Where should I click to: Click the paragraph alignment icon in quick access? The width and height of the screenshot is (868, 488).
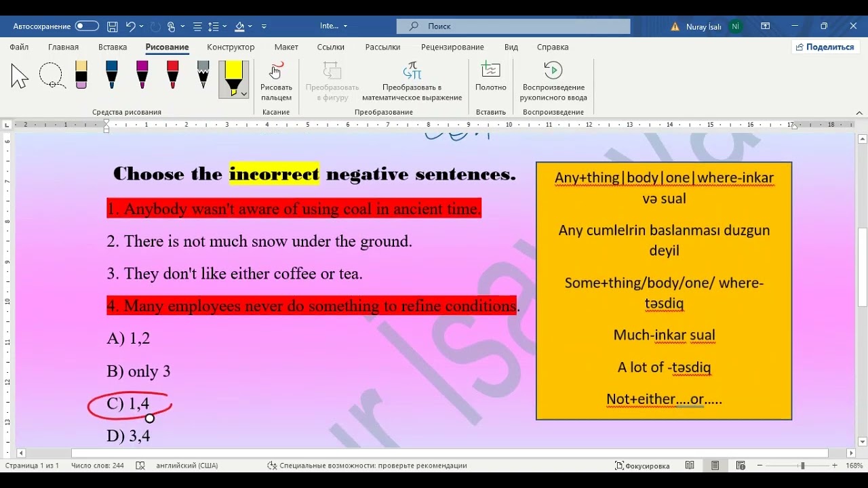tap(197, 26)
